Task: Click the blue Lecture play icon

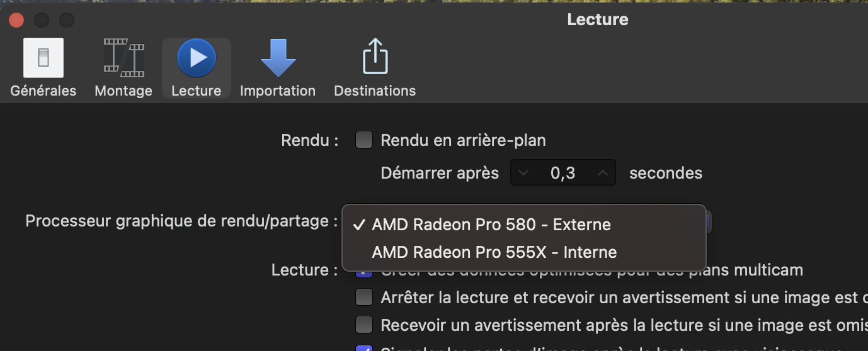Action: point(197,58)
